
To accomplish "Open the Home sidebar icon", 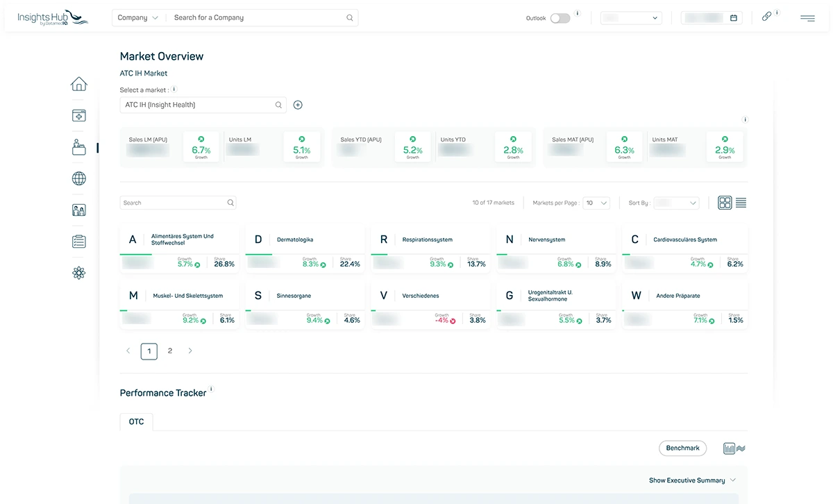I will (79, 84).
